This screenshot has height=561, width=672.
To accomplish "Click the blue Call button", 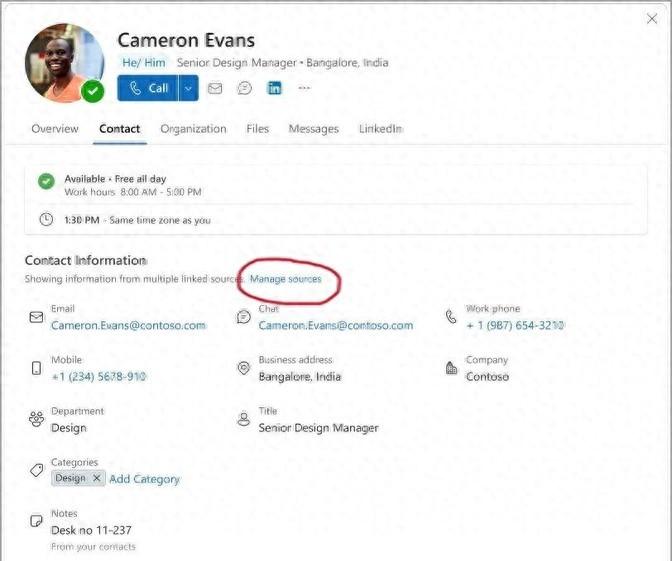I will click(x=147, y=88).
